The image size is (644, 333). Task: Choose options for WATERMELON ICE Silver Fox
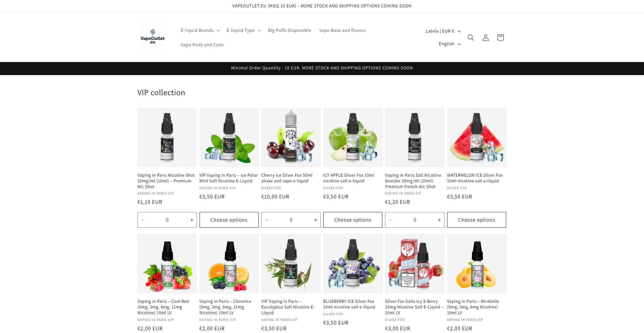pyautogui.click(x=477, y=220)
